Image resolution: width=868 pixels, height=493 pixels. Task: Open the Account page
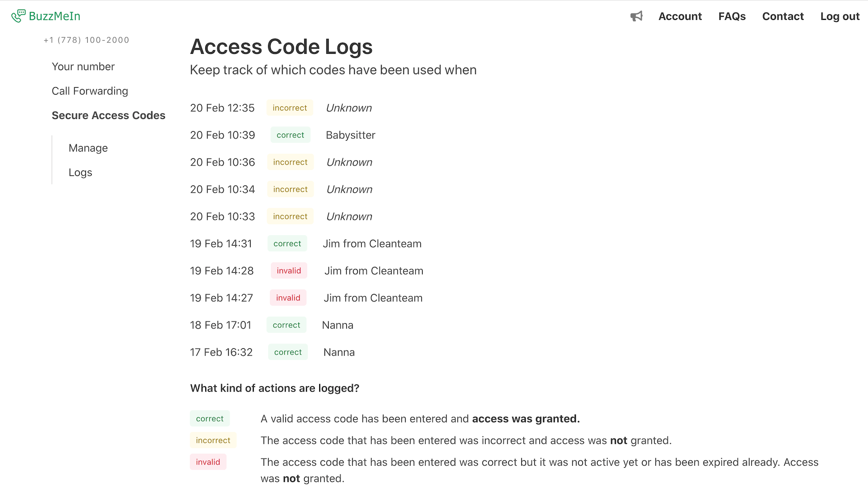click(680, 16)
